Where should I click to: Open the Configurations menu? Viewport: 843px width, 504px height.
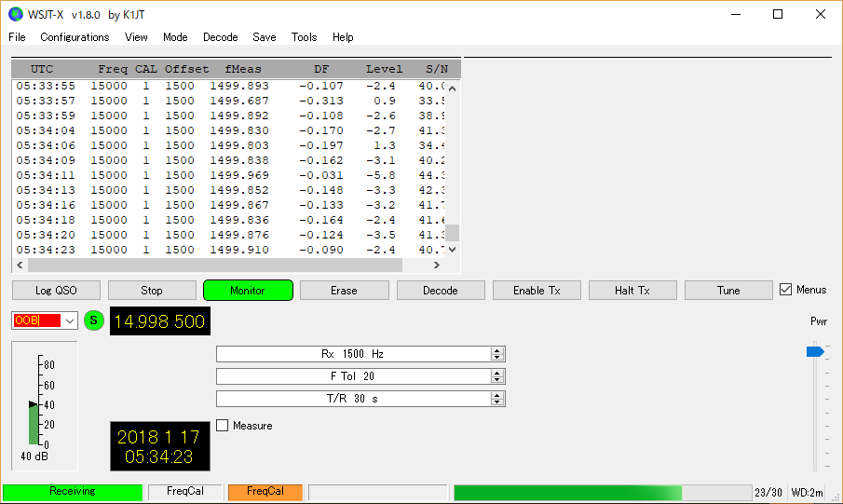[x=75, y=37]
